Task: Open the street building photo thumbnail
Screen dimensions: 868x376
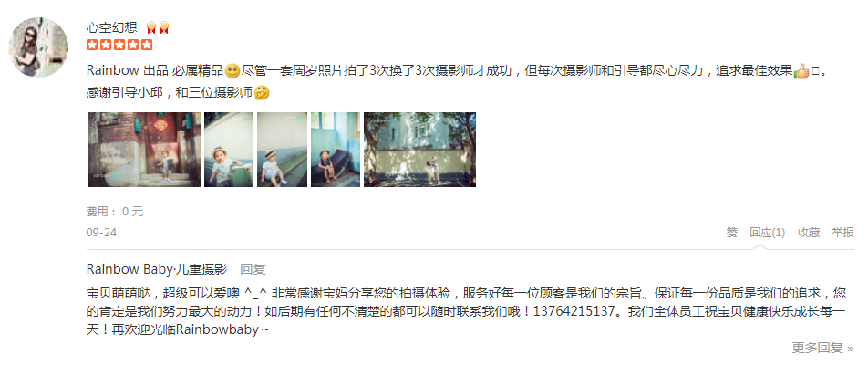Action: (x=419, y=150)
